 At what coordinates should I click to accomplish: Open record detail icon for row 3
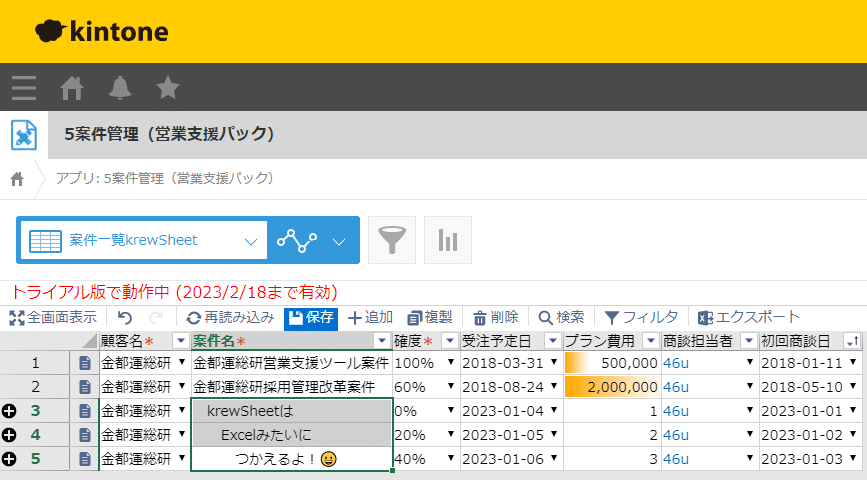tap(85, 411)
